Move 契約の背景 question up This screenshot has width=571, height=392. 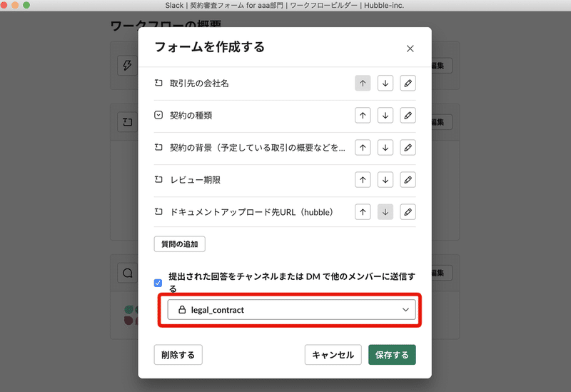363,148
